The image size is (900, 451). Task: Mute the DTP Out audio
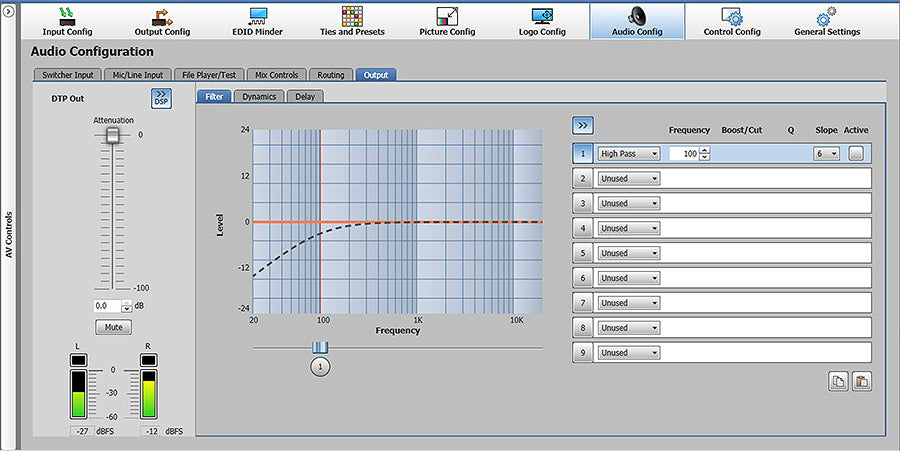click(x=113, y=327)
